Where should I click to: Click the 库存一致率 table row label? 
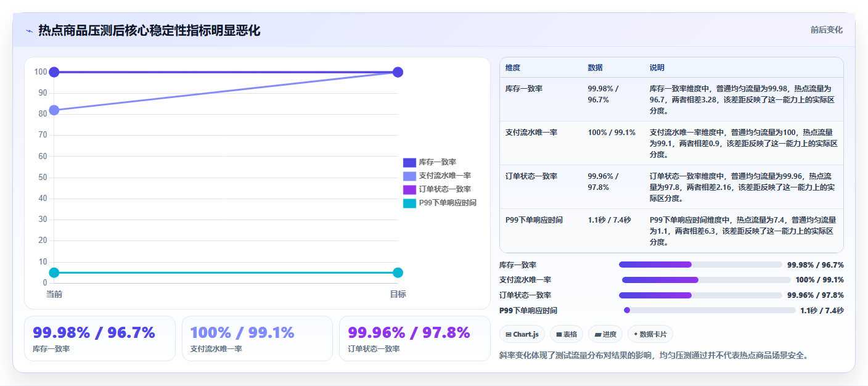click(524, 89)
